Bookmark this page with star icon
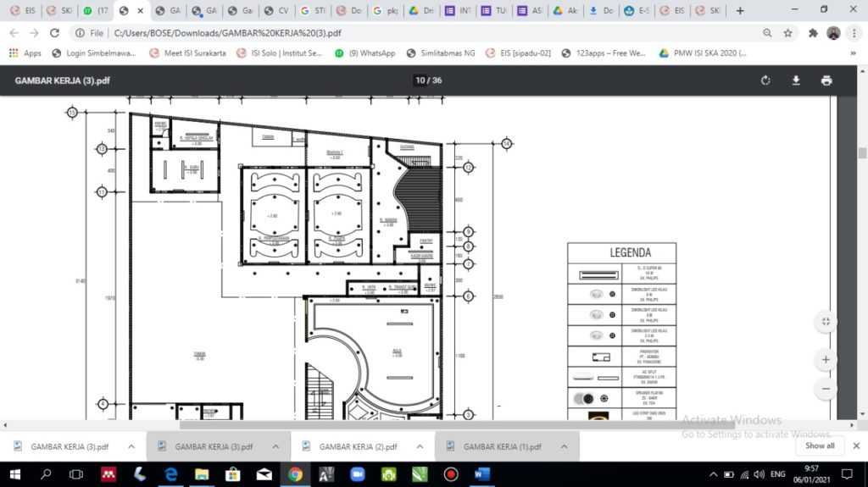Screen dimensions: 868x487 click(787, 33)
